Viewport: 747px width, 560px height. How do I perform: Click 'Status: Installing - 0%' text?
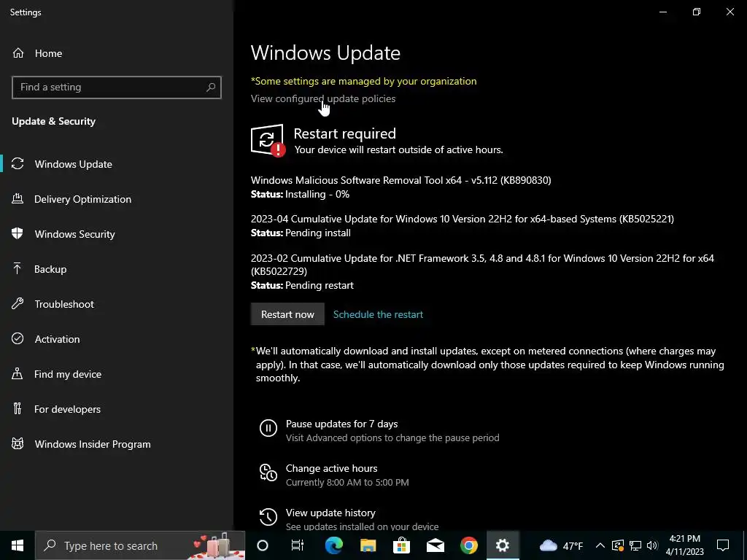[x=300, y=194]
